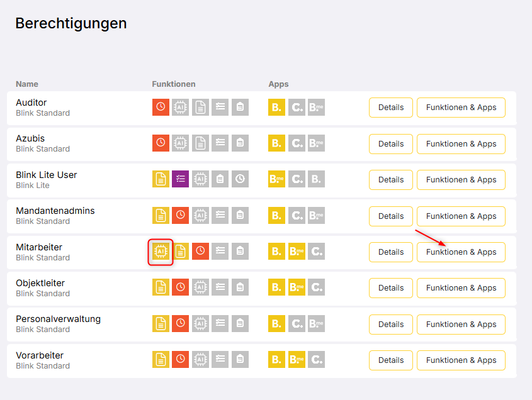Open Funktionen & Apps for Azubis

461,143
